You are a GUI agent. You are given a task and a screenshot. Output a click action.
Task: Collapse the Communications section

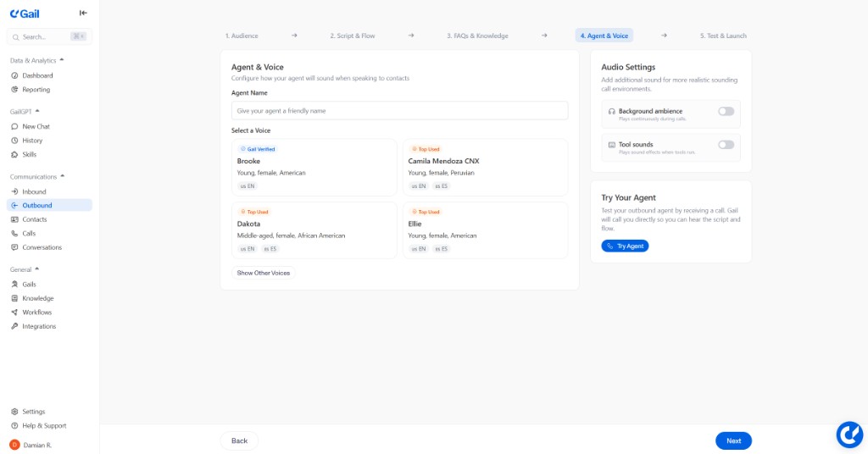62,176
